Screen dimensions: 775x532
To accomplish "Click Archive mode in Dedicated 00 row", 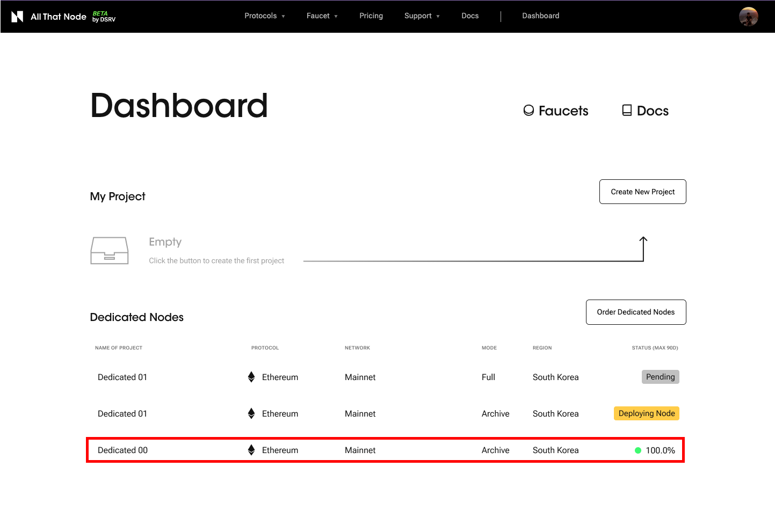I will pos(496,450).
